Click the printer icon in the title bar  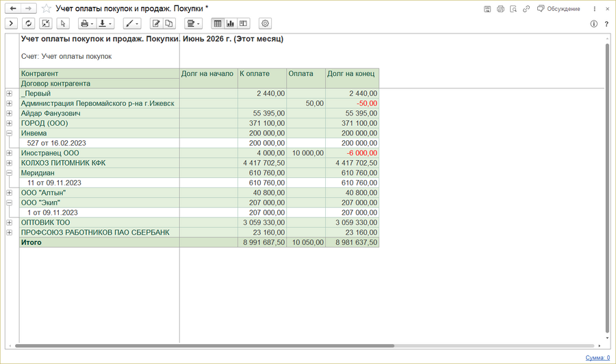(x=500, y=9)
